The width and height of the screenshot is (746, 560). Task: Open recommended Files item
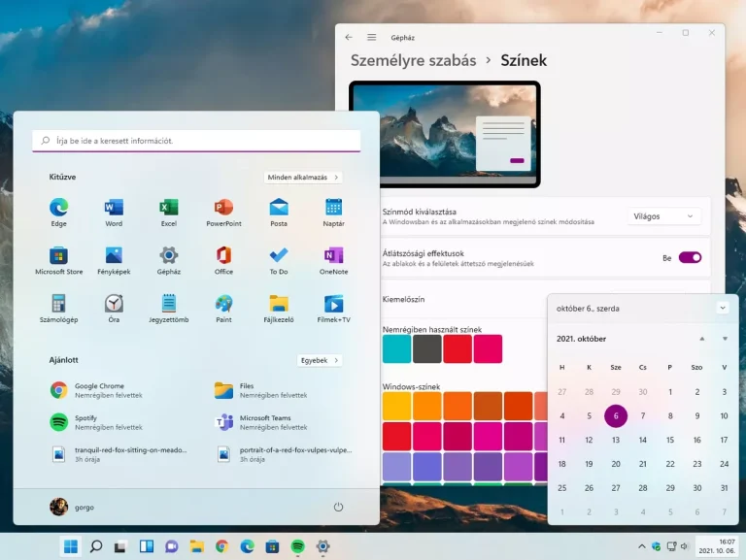click(x=260, y=390)
